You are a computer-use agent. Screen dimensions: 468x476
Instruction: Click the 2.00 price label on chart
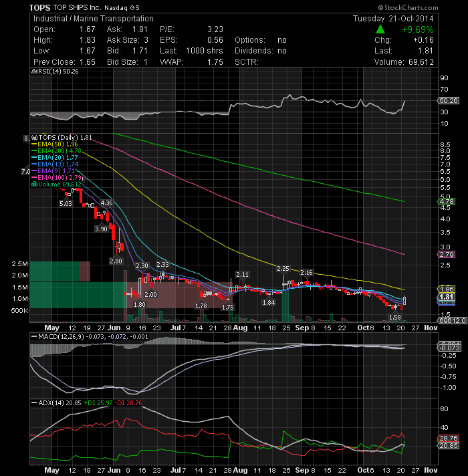pyautogui.click(x=151, y=294)
